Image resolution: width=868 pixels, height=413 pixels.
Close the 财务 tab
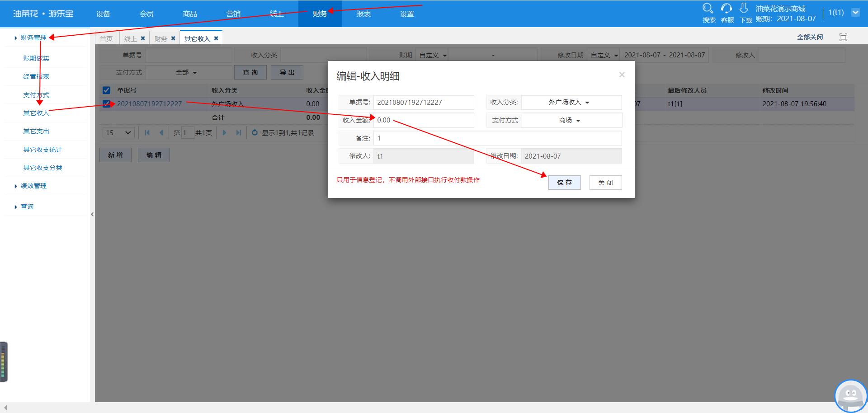click(173, 38)
